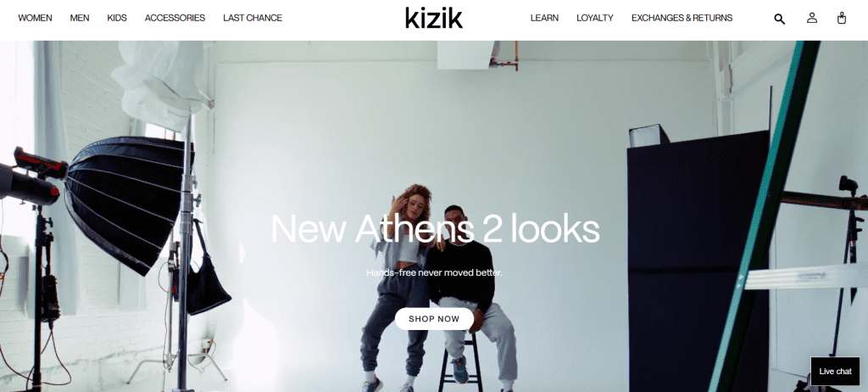Click the account profile icon
Viewport: 868px width, 392px height.
click(811, 18)
